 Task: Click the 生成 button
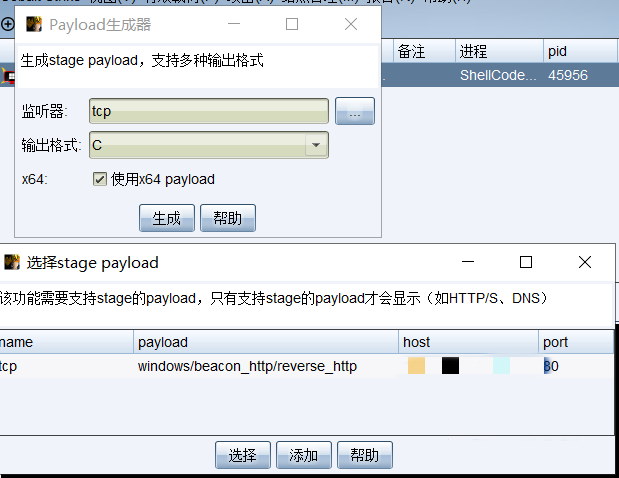(x=167, y=218)
